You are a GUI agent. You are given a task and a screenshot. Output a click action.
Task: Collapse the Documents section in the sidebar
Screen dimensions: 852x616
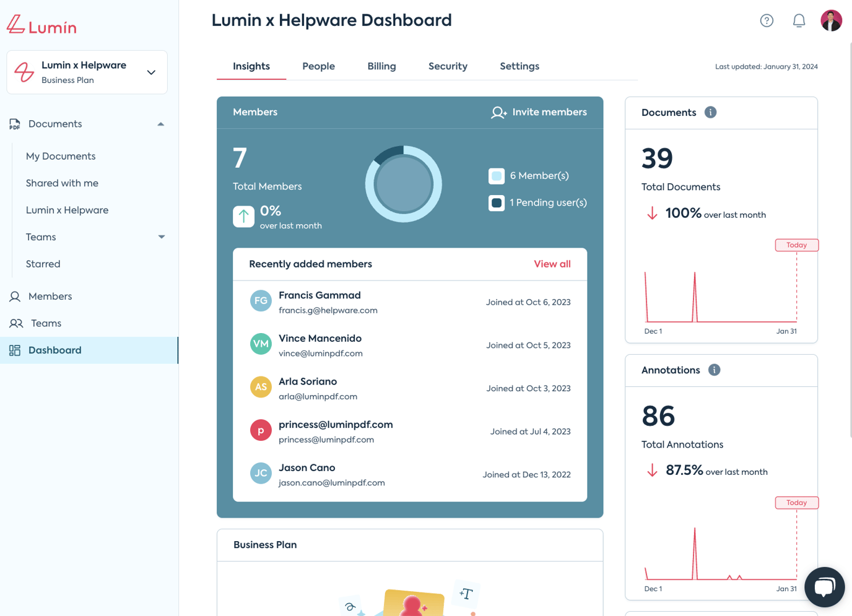[160, 124]
